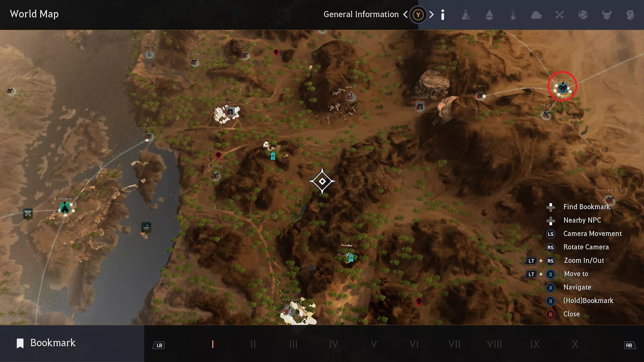Click the right chevron by General Information
The height and width of the screenshot is (362, 644).
click(432, 15)
